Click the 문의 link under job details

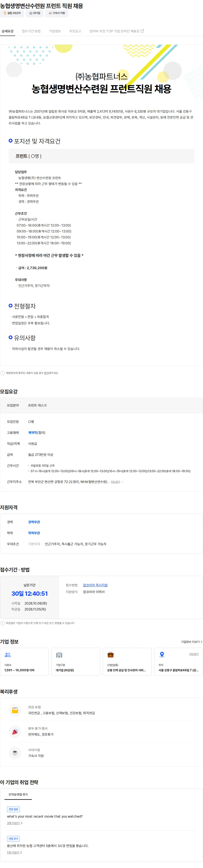47,373
